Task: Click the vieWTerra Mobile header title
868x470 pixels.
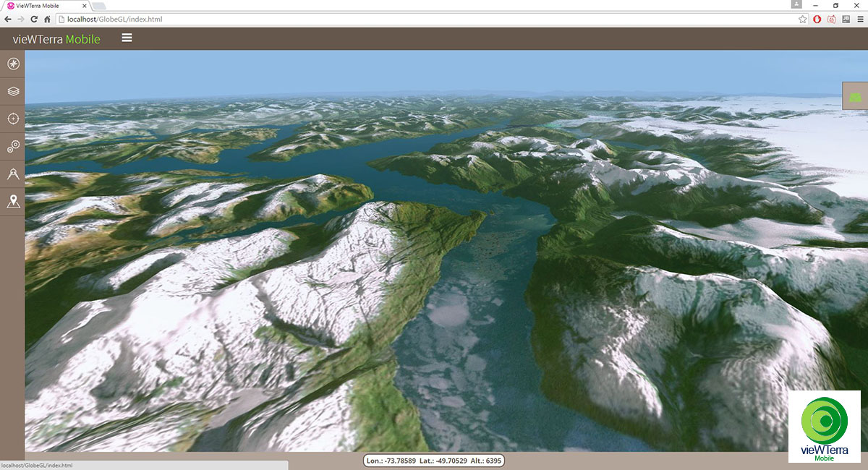Action: pyautogui.click(x=56, y=39)
